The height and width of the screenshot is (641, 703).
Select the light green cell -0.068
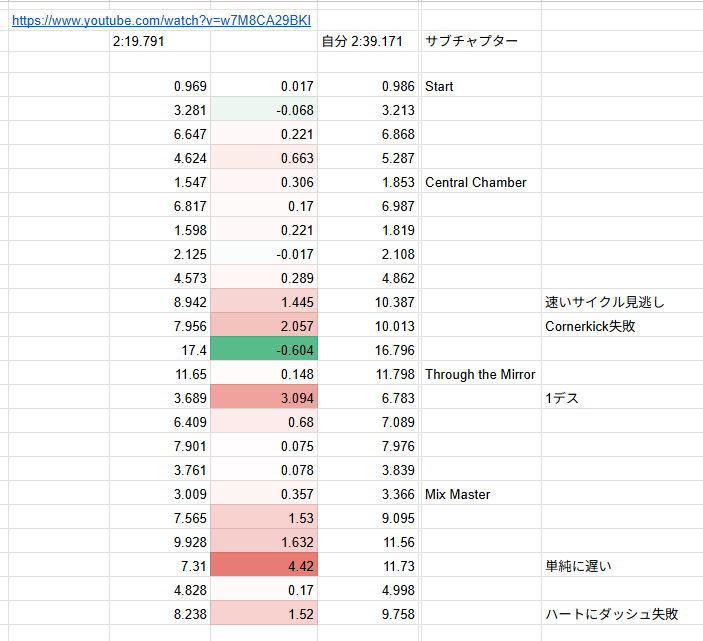(x=264, y=110)
